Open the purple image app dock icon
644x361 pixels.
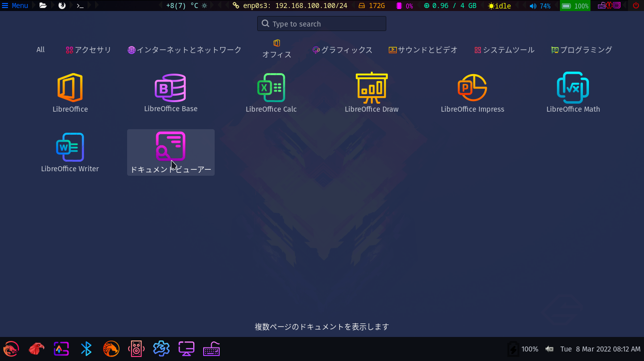click(61, 348)
